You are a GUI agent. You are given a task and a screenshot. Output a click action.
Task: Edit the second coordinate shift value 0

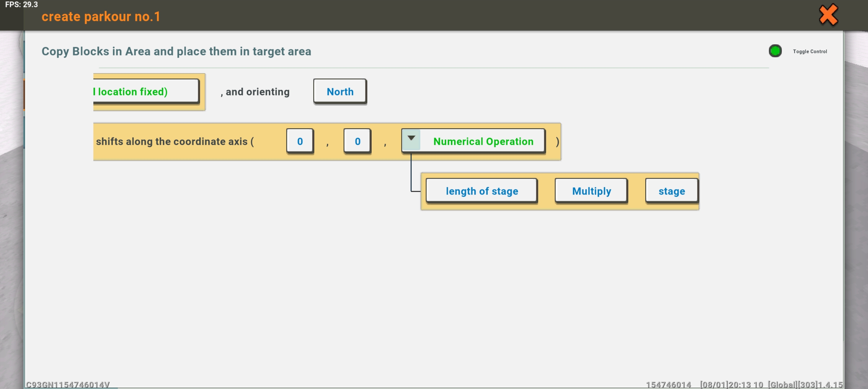[357, 141]
